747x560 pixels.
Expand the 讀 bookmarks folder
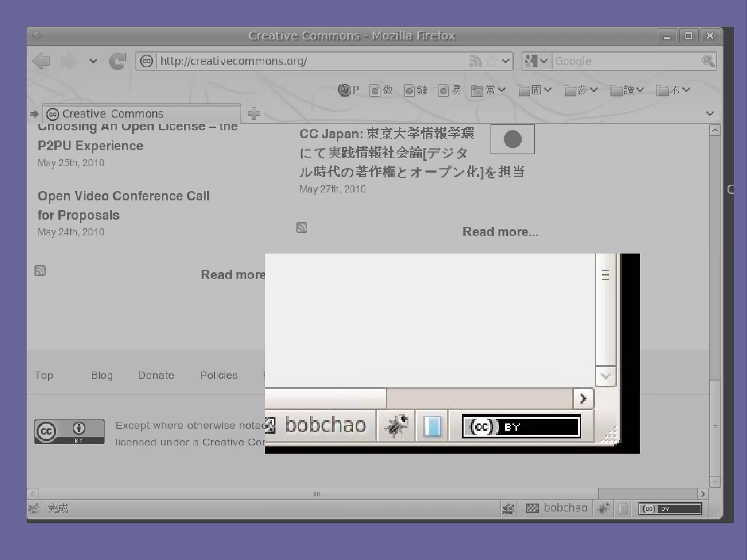coord(627,90)
